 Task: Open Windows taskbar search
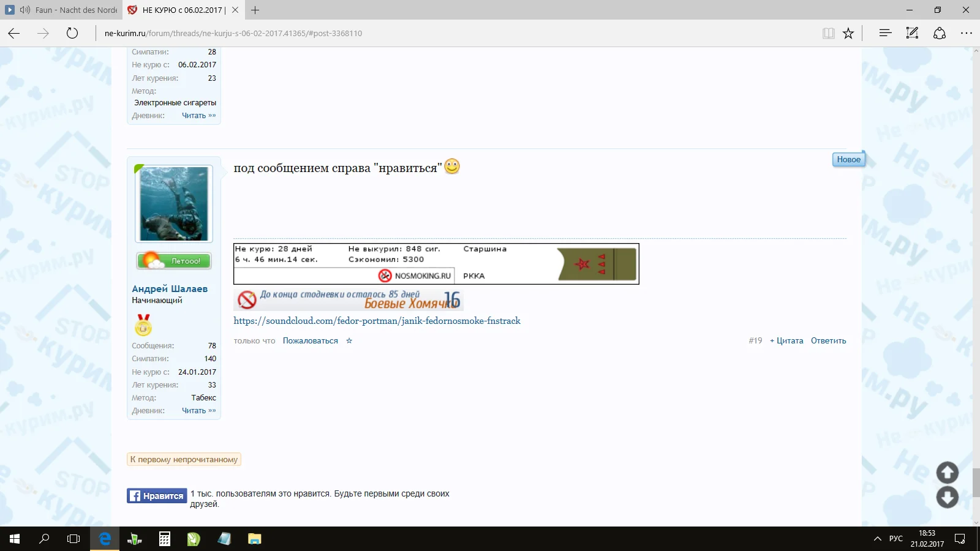click(x=44, y=539)
